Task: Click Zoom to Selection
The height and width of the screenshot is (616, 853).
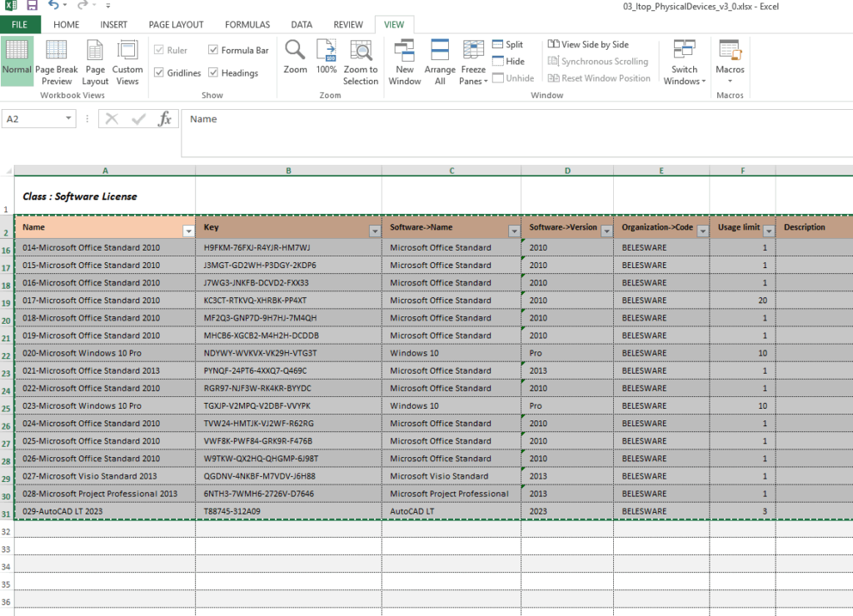Action: pyautogui.click(x=360, y=62)
